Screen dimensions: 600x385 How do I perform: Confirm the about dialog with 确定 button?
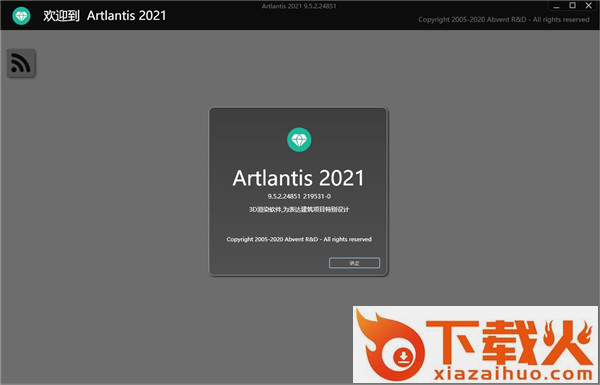(354, 263)
